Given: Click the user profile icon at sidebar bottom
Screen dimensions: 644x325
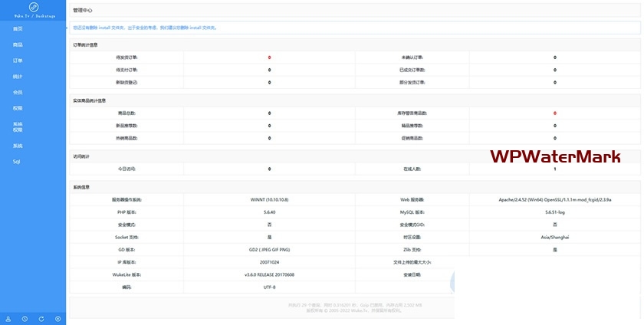Looking at the screenshot, I should coord(8,318).
